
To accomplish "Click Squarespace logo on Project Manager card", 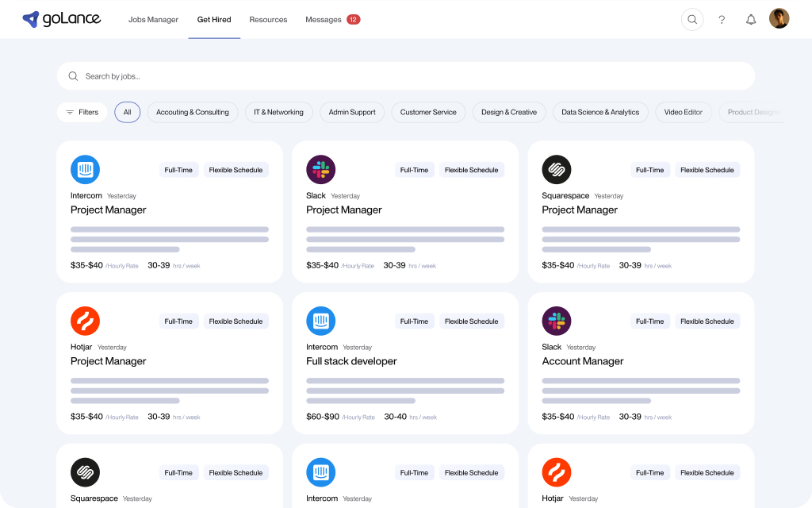I will [x=556, y=170].
